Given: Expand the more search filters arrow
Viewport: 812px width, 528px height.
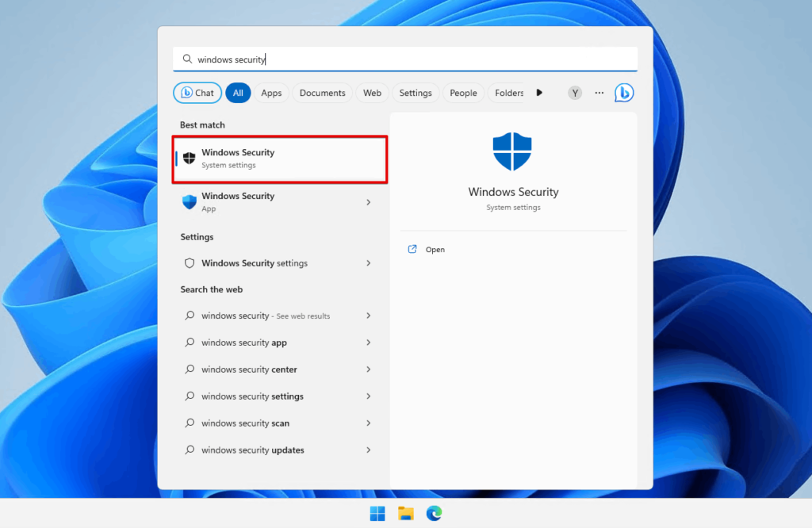Looking at the screenshot, I should (x=539, y=93).
